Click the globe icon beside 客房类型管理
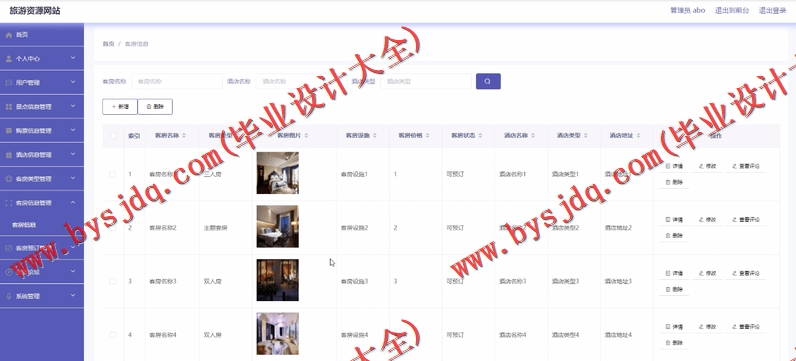 (x=9, y=179)
